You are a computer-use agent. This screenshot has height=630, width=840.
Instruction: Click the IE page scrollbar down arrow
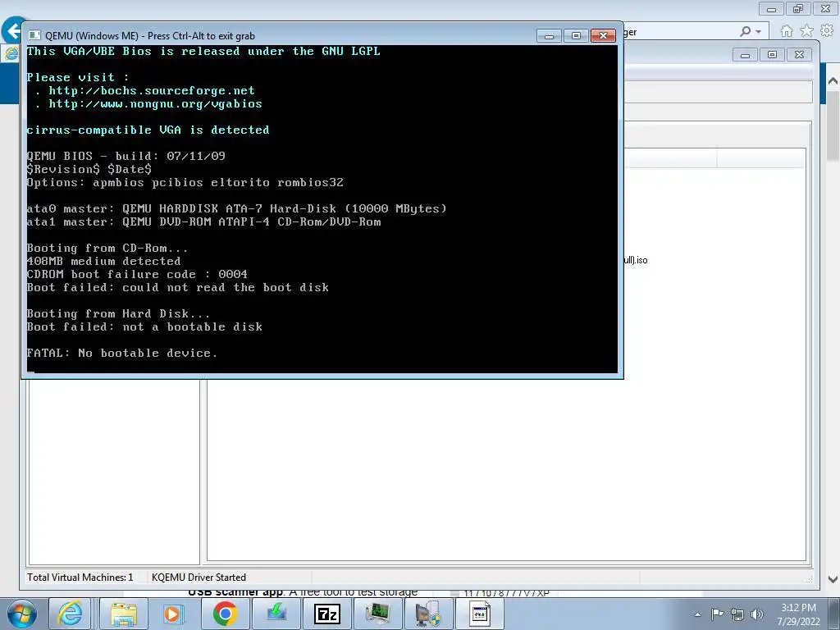(833, 579)
